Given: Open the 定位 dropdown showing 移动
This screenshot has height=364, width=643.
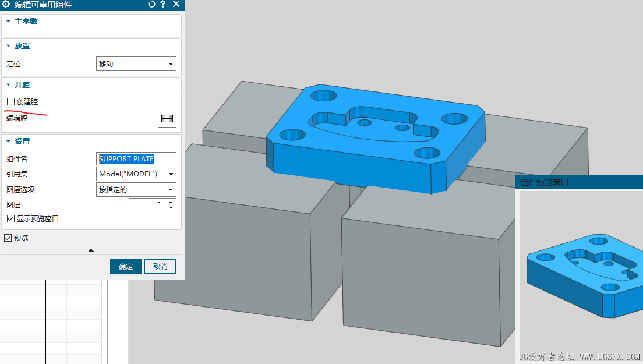Looking at the screenshot, I should [x=136, y=64].
